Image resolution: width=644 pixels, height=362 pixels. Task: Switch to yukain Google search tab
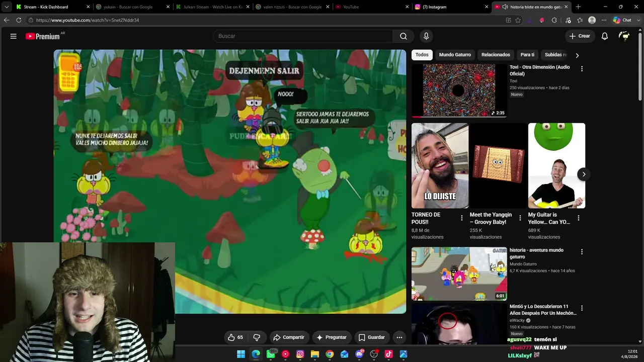click(132, 7)
